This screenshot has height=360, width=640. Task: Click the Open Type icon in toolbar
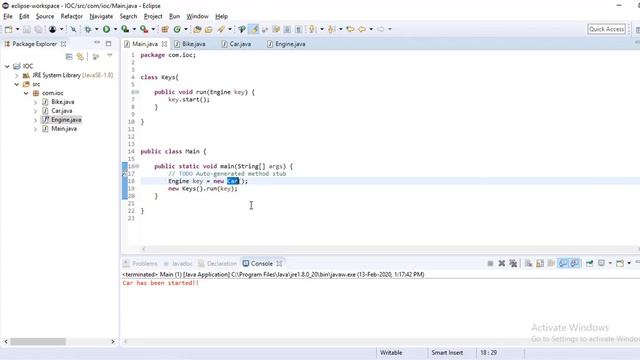click(x=197, y=29)
